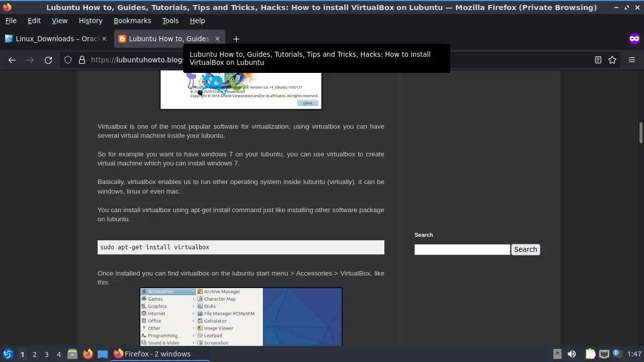
Task: Toggle reader view icon
Action: click(x=598, y=60)
